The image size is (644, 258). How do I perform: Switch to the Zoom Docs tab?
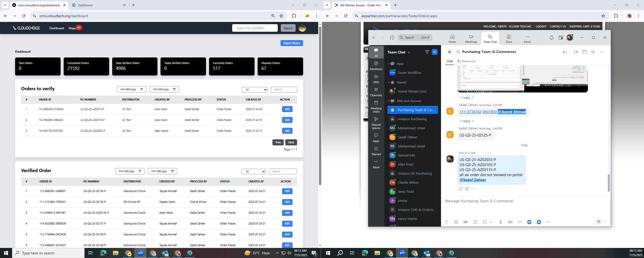point(509,39)
